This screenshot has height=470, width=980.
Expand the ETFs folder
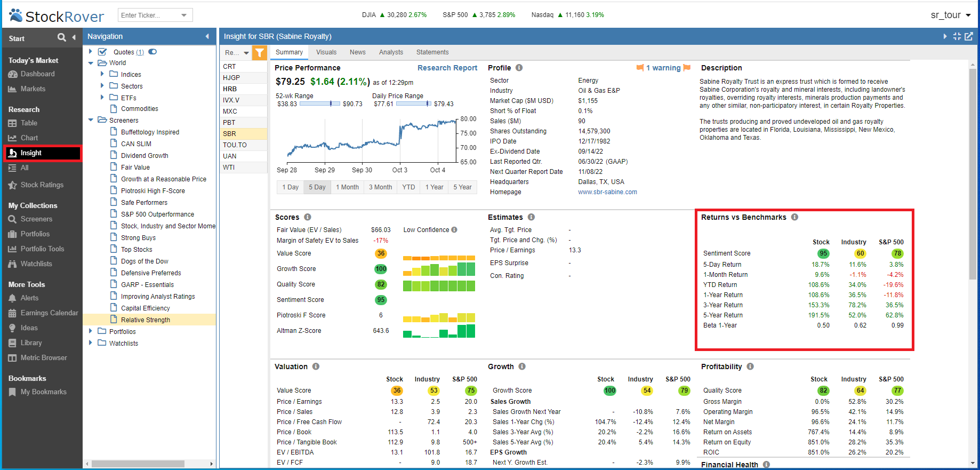(102, 98)
